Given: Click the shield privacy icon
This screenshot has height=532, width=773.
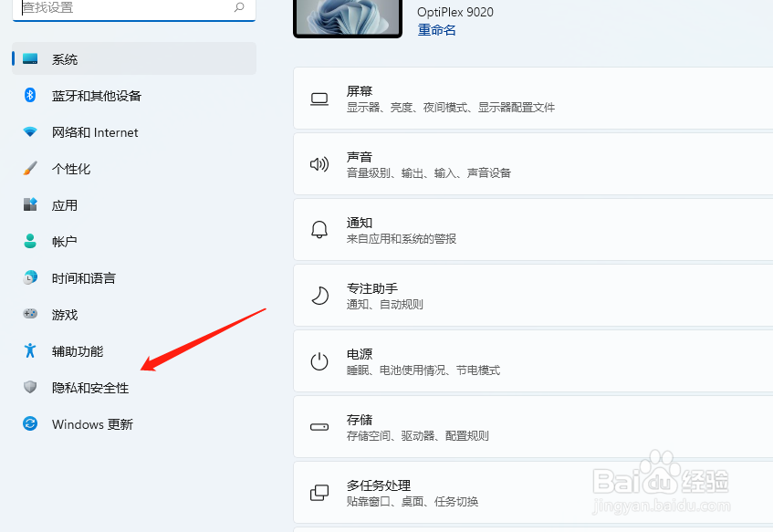Looking at the screenshot, I should coord(30,387).
